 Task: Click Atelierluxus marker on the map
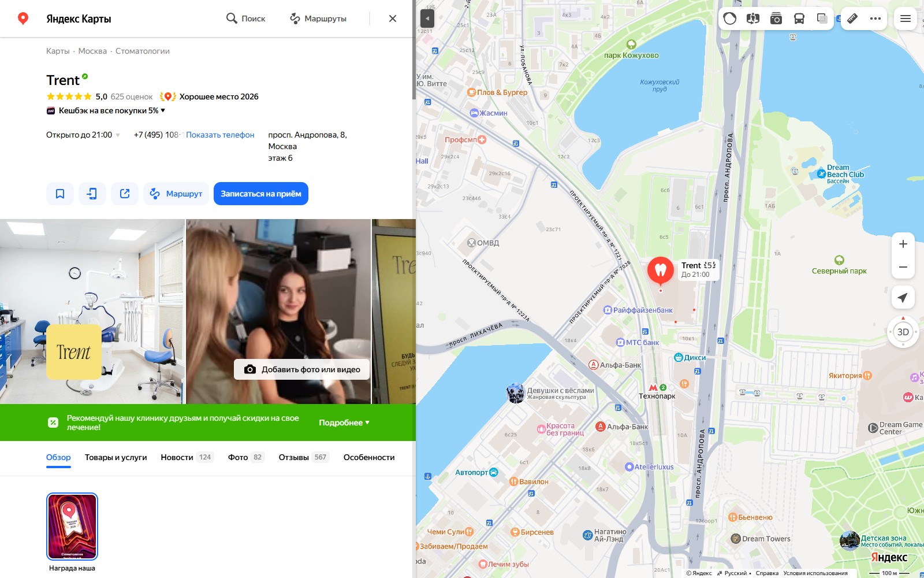click(649, 467)
